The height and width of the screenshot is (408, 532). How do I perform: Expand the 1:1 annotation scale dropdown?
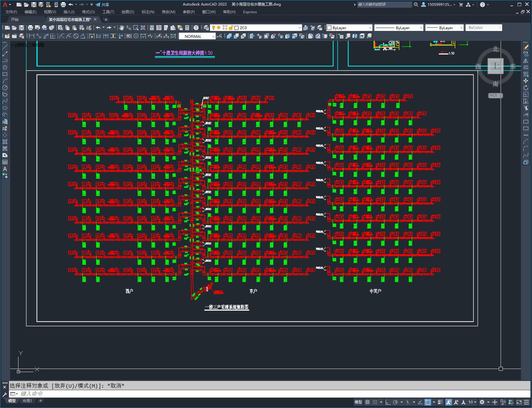pos(472,402)
